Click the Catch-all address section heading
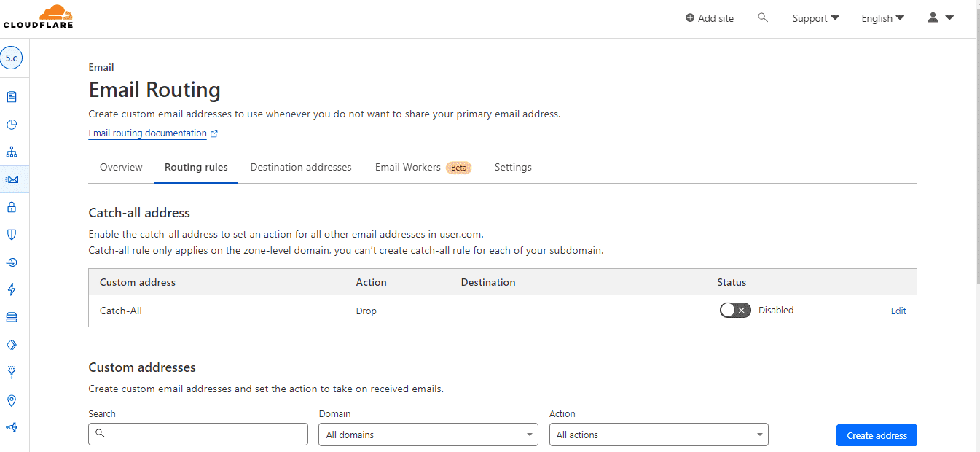Screen dimensions: 980x452 [139, 213]
